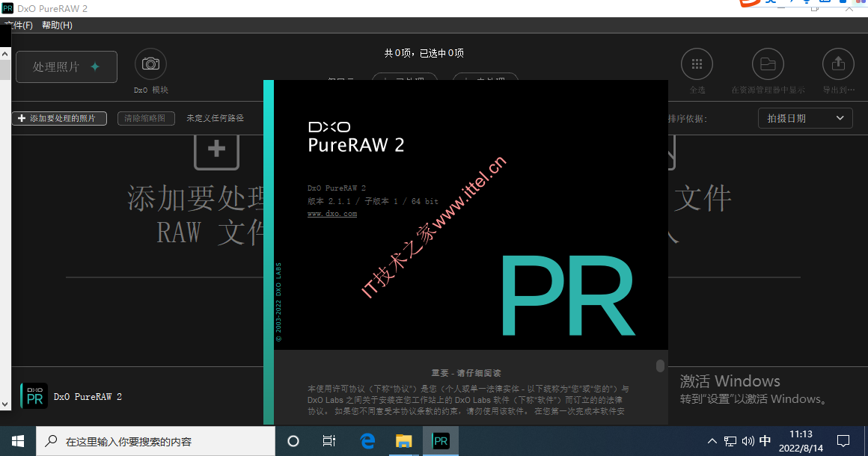Viewport: 868px width, 456px height.
Task: Open Cortana circle icon on taskbar
Action: (293, 441)
